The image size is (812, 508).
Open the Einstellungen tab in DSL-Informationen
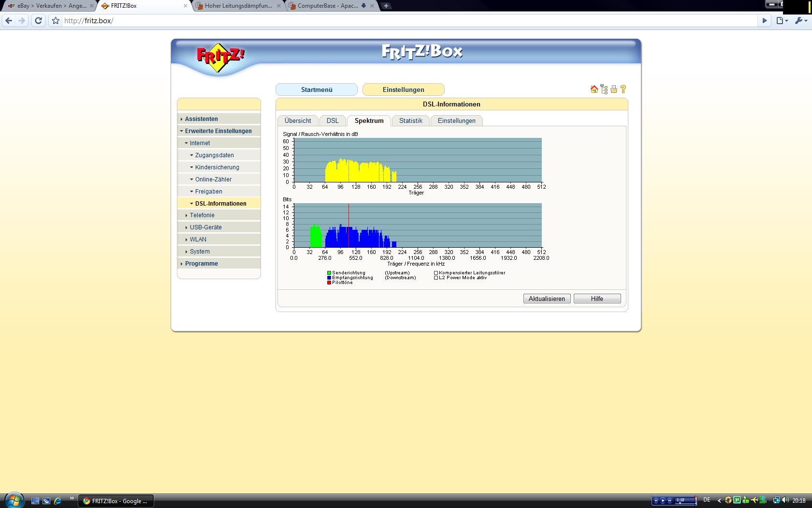point(457,121)
